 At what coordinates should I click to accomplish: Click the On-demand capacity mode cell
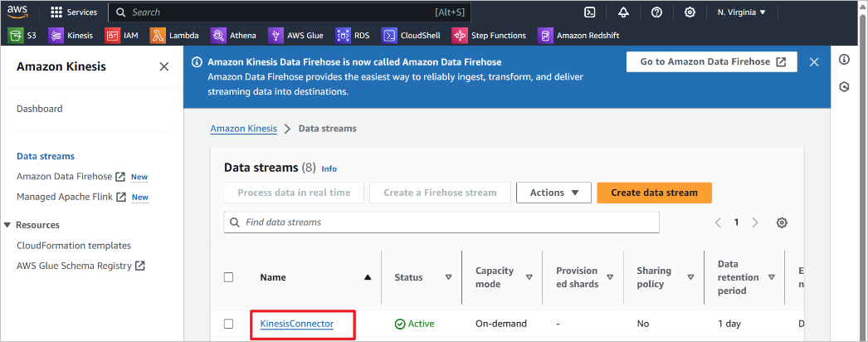point(501,324)
